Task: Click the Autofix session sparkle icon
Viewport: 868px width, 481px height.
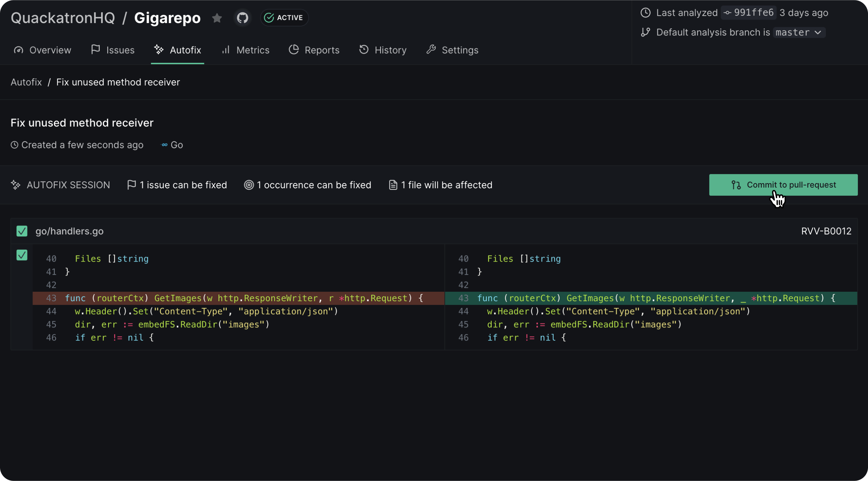Action: click(16, 185)
